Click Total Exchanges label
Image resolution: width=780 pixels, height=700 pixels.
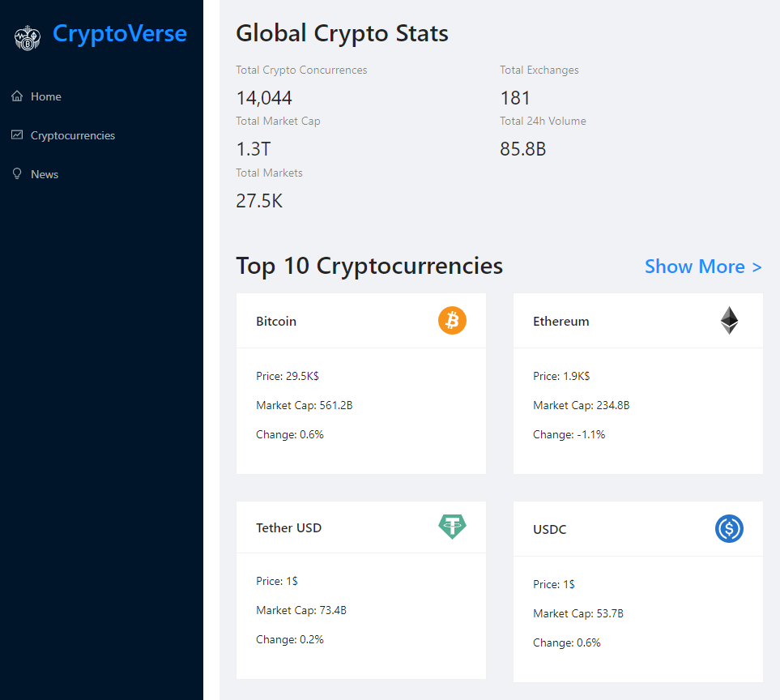(x=539, y=70)
